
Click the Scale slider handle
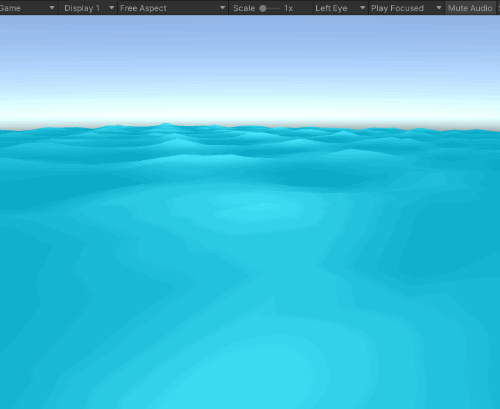[x=263, y=8]
